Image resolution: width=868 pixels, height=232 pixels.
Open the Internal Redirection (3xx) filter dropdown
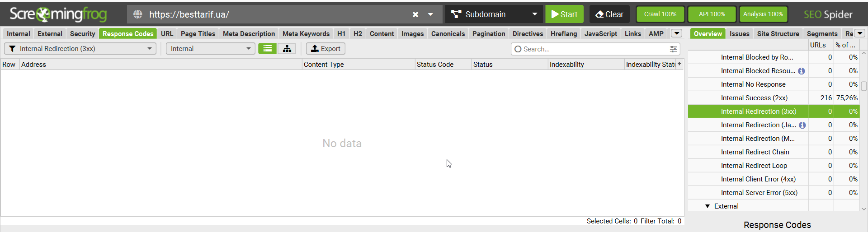click(80, 48)
